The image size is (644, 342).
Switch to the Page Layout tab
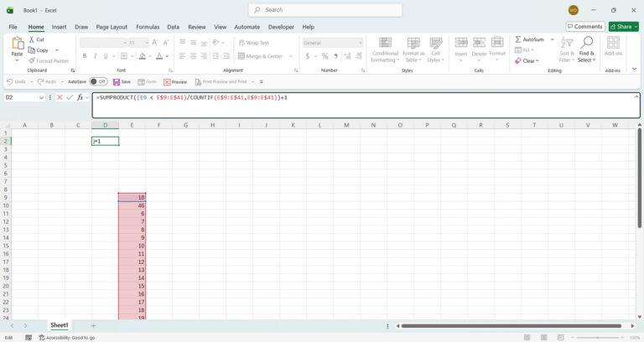112,27
